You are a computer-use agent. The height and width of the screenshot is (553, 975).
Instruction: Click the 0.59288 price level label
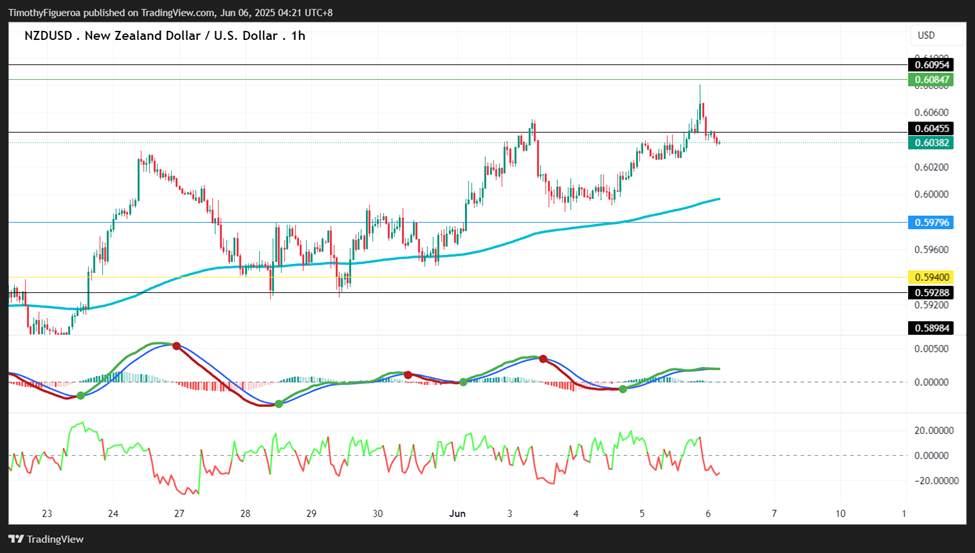tap(930, 292)
